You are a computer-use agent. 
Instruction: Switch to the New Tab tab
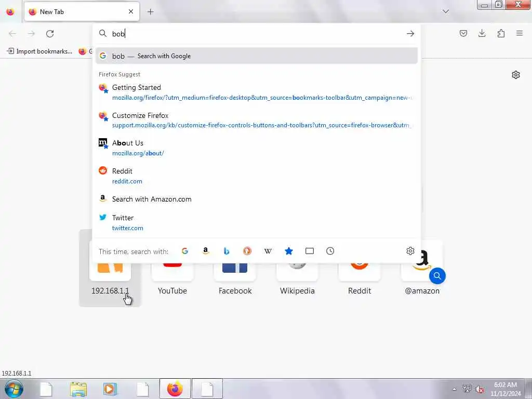point(82,11)
